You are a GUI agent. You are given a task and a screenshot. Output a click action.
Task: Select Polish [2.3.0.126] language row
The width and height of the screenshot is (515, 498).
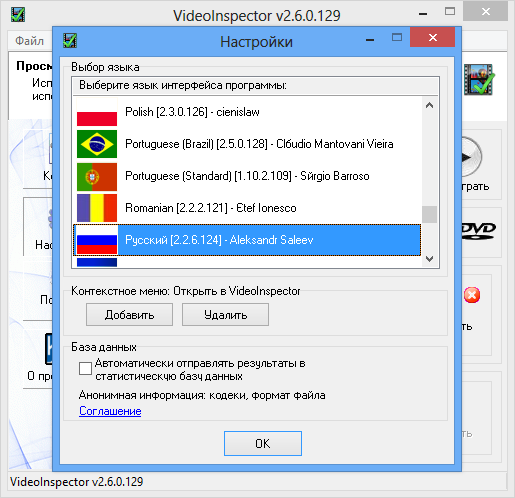pos(247,112)
